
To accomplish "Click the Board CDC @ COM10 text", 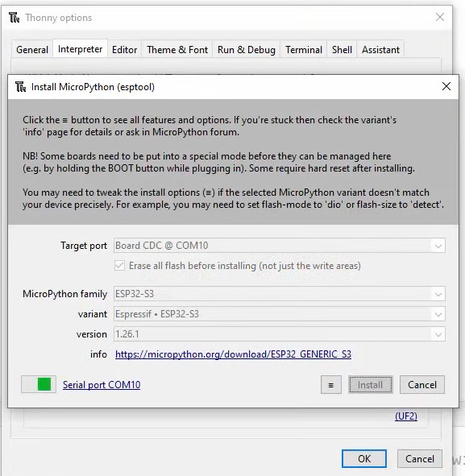I will (x=162, y=246).
